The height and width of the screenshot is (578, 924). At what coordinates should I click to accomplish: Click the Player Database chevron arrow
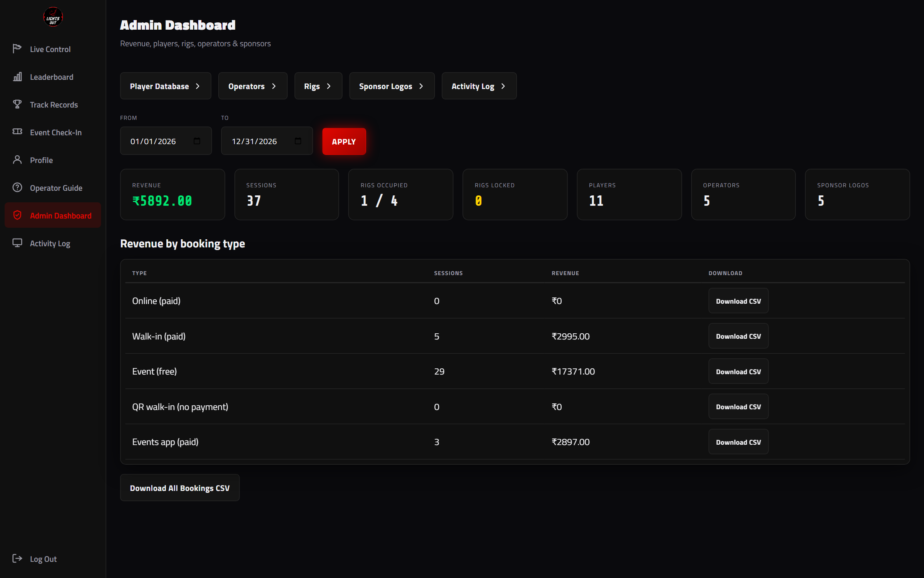tap(198, 86)
